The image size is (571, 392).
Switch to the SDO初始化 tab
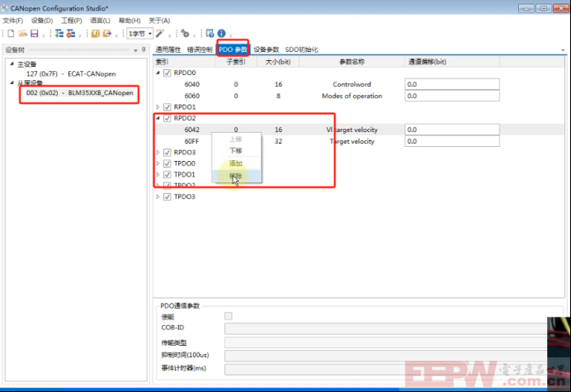coord(301,50)
